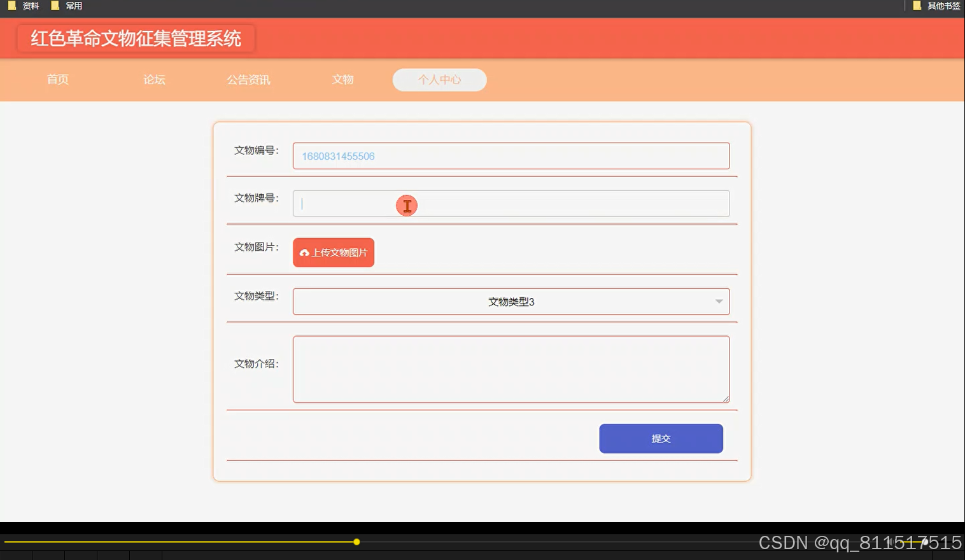
Task: Navigate to 公告资讯 page
Action: click(248, 80)
